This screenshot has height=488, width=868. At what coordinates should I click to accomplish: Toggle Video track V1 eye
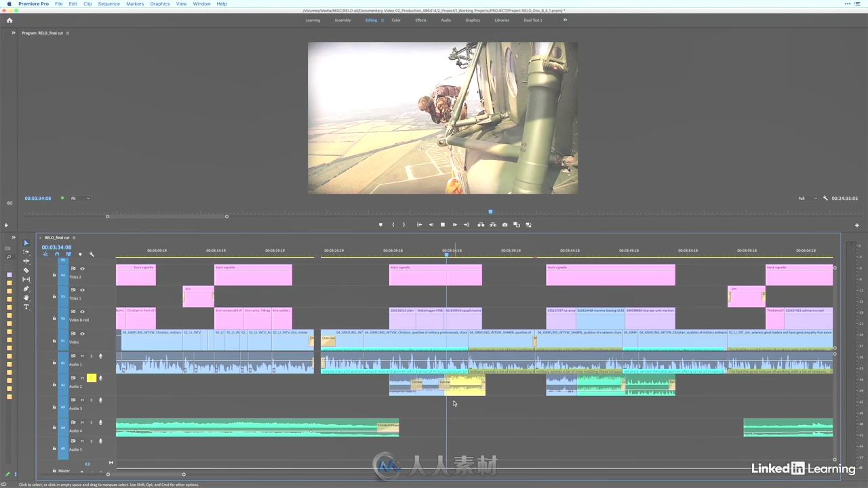(x=82, y=333)
